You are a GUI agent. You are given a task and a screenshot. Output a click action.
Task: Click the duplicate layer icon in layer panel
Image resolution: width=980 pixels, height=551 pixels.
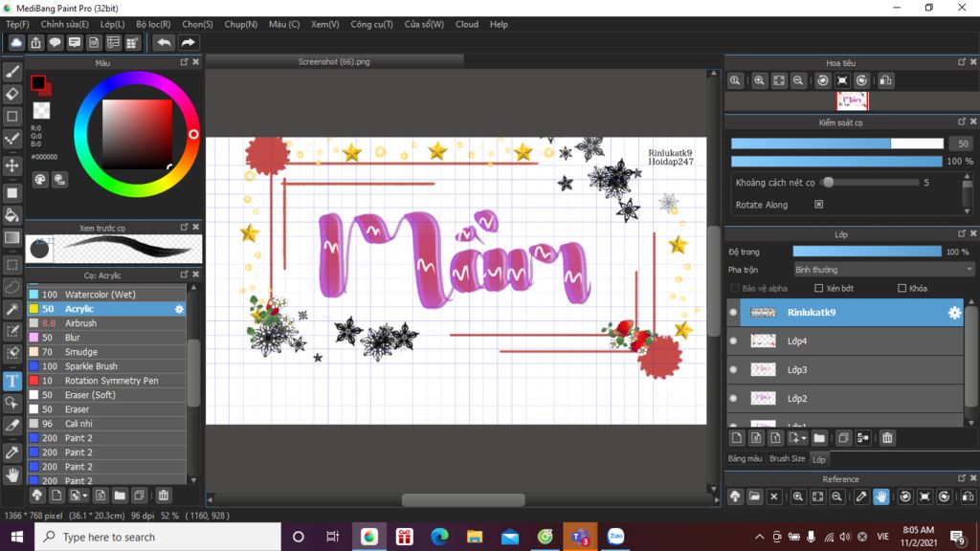(843, 438)
